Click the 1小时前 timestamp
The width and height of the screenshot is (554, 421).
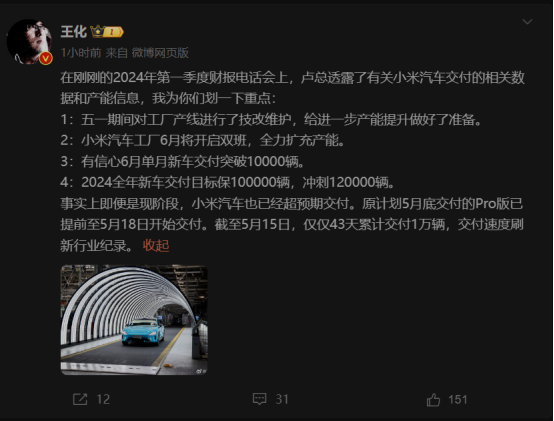[x=81, y=53]
